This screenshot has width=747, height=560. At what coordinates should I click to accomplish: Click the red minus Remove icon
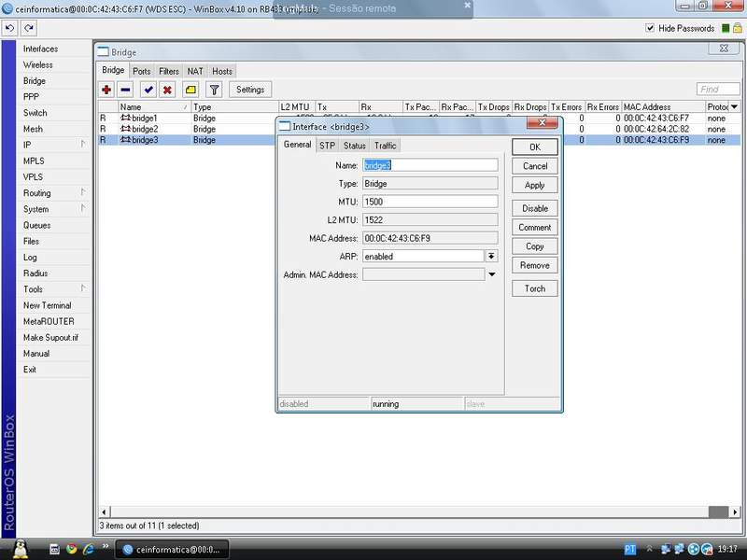(x=126, y=90)
